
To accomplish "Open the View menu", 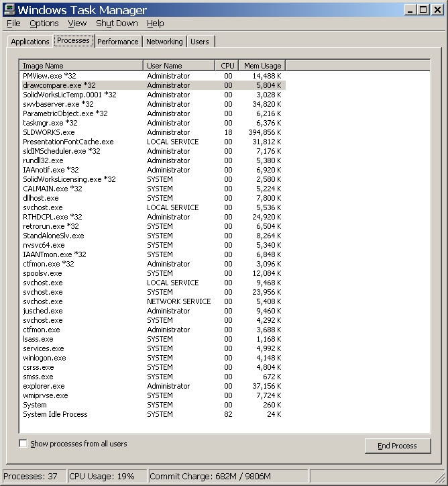I will (x=77, y=23).
